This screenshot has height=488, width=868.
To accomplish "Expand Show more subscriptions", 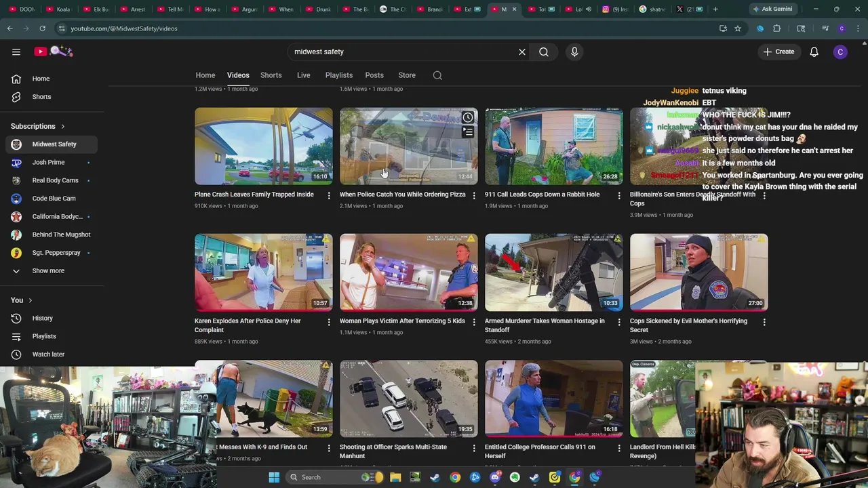I will click(52, 271).
